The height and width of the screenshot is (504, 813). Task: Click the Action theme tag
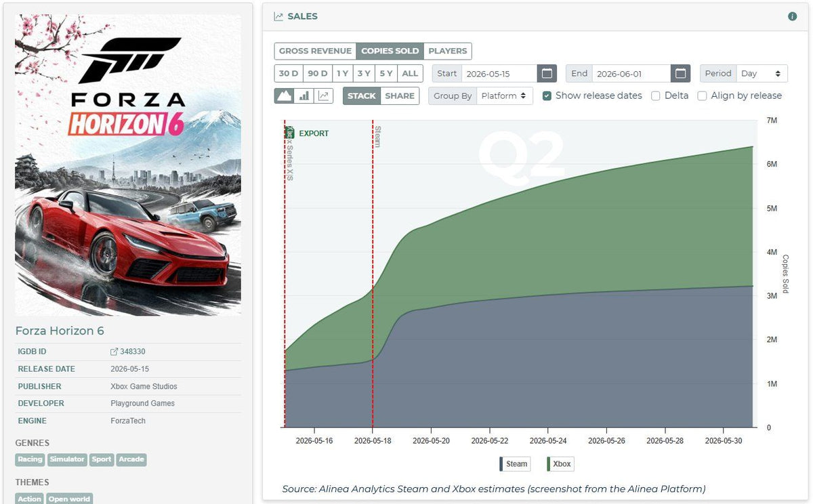(x=30, y=499)
